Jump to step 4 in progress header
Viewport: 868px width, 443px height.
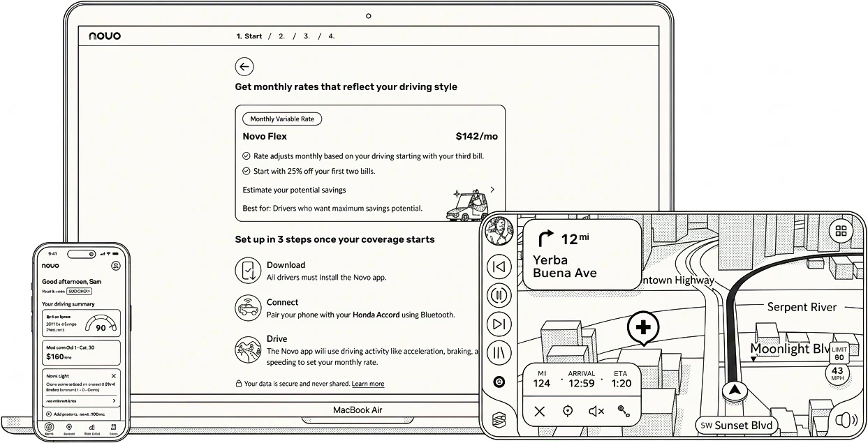pos(332,36)
